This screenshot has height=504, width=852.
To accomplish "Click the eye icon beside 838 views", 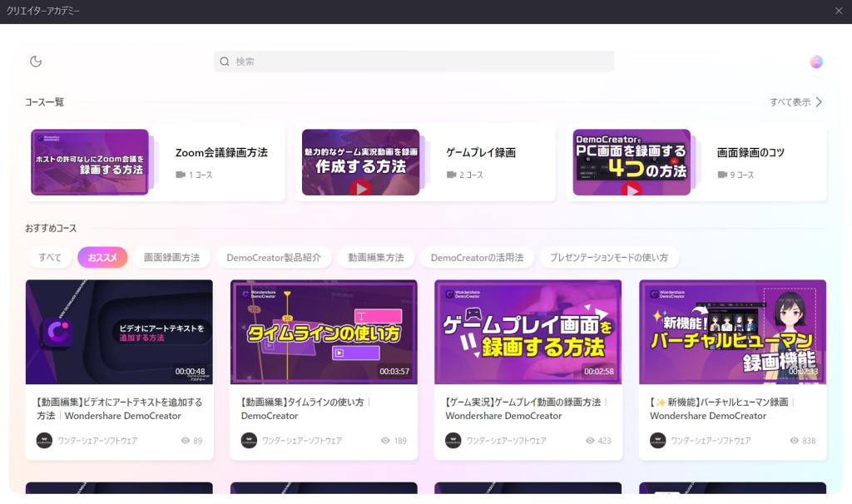I will tap(794, 441).
